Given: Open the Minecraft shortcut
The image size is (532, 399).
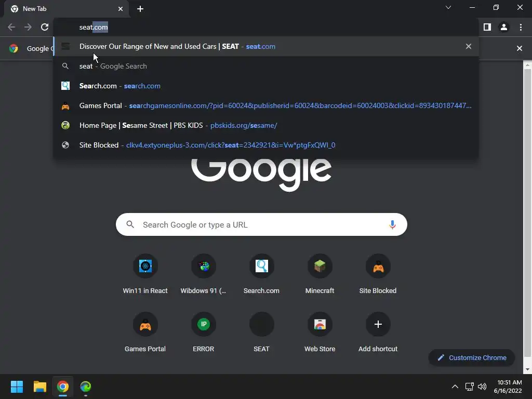Looking at the screenshot, I should [x=320, y=274].
